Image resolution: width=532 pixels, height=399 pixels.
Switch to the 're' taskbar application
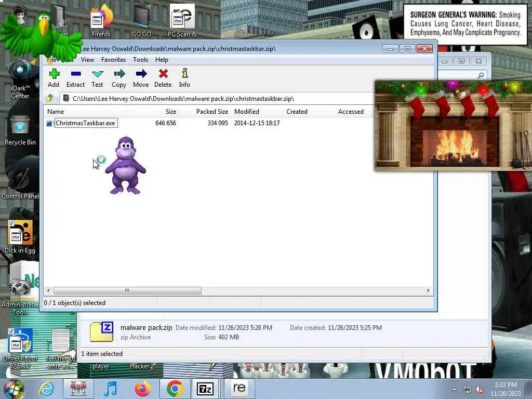click(x=239, y=389)
